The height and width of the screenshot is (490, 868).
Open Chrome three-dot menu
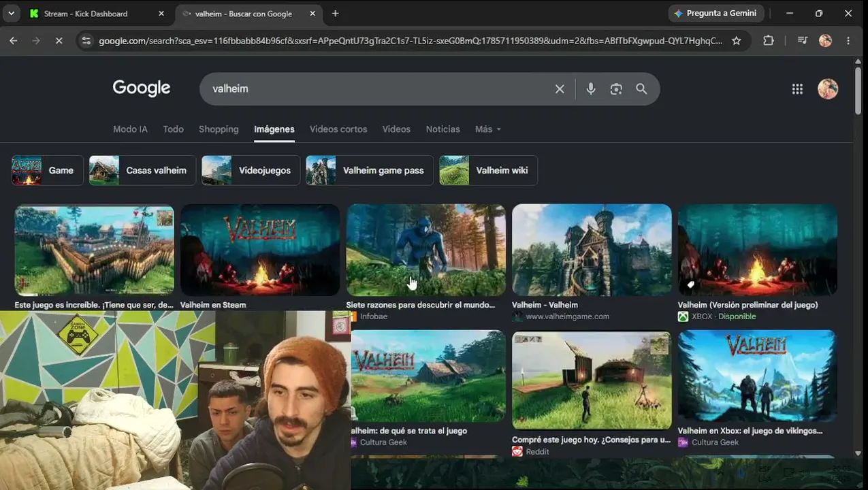point(848,41)
